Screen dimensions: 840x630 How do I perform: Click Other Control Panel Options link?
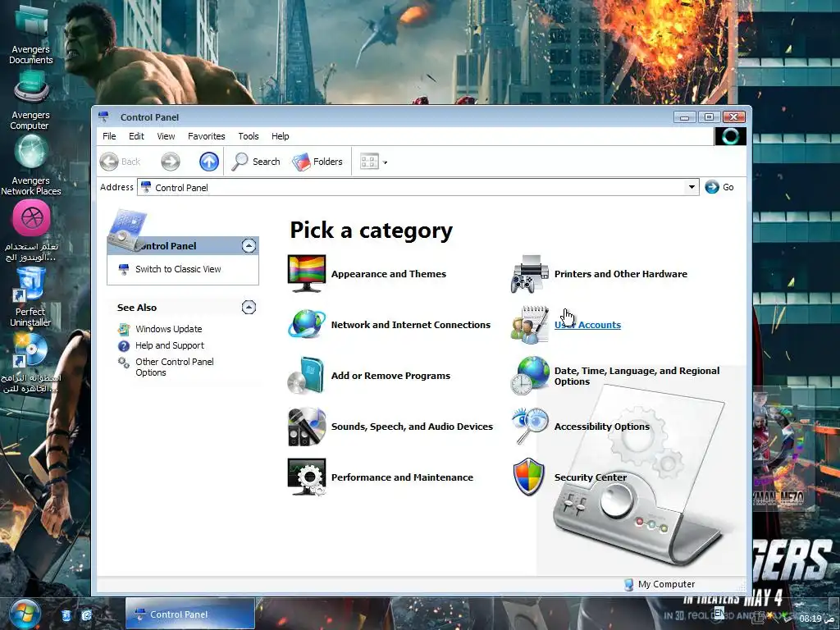[175, 367]
